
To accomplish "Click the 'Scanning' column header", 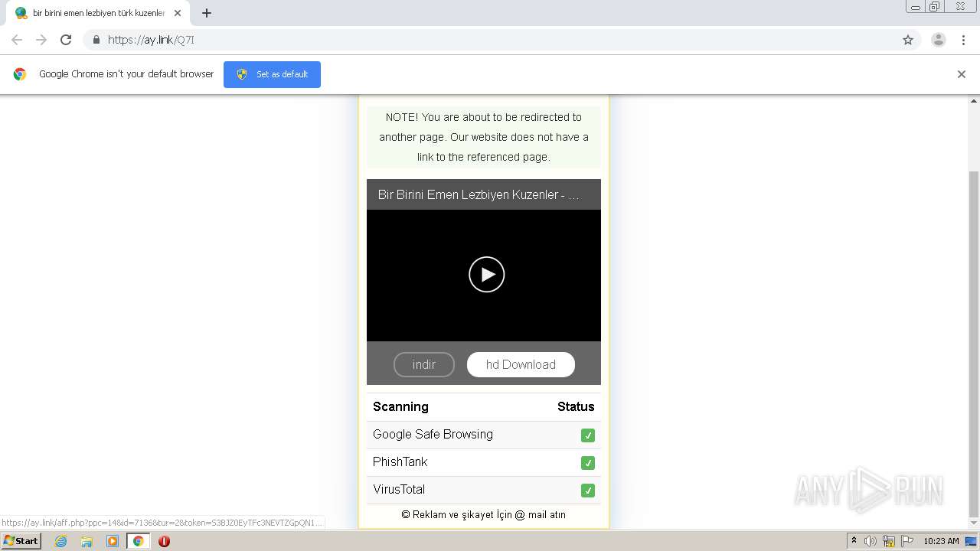I will point(400,407).
